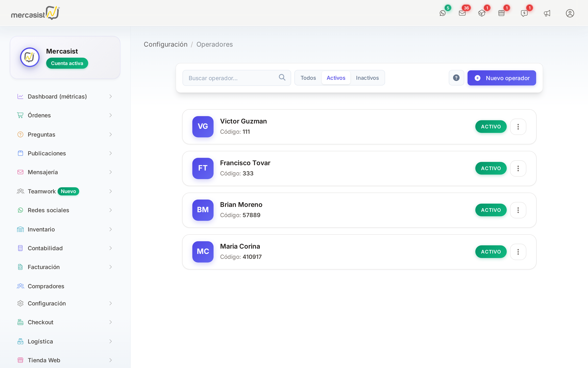Screen dimensions: 588x368
Task: Expand the Facturación chevron
Action: point(110,267)
